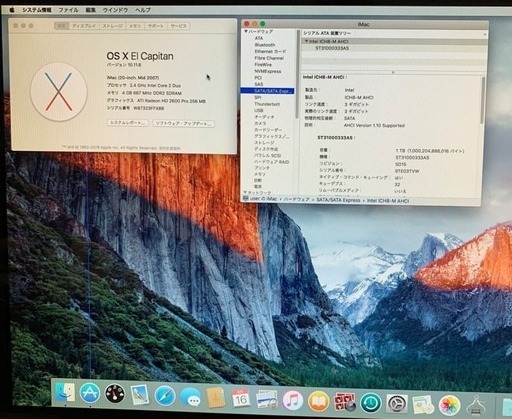Click the caliper-style icon in the Dock
512x419 pixels.
point(476,406)
